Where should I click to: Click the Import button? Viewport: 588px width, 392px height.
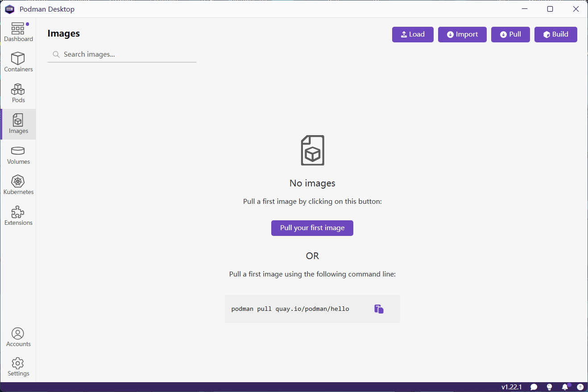coord(462,34)
